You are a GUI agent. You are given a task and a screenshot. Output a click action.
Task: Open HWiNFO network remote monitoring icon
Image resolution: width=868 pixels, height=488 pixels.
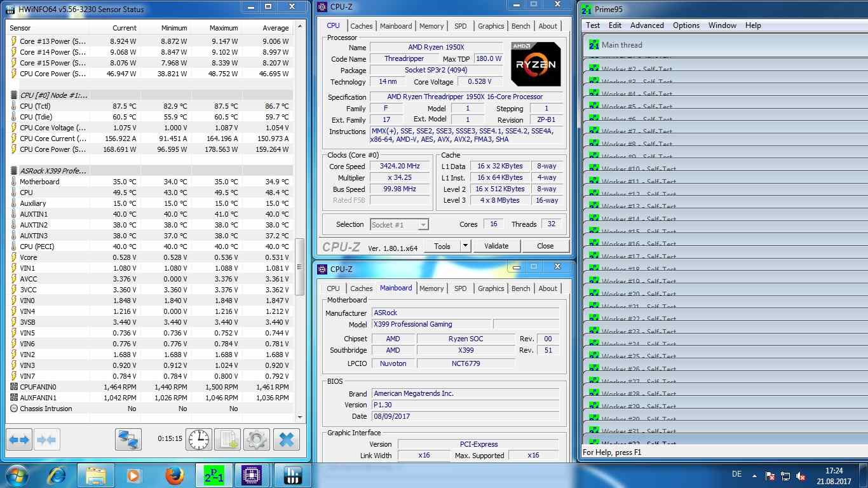coord(128,440)
